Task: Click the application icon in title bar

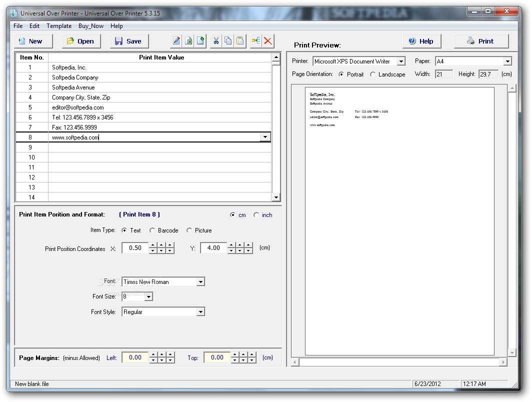Action: coord(13,13)
